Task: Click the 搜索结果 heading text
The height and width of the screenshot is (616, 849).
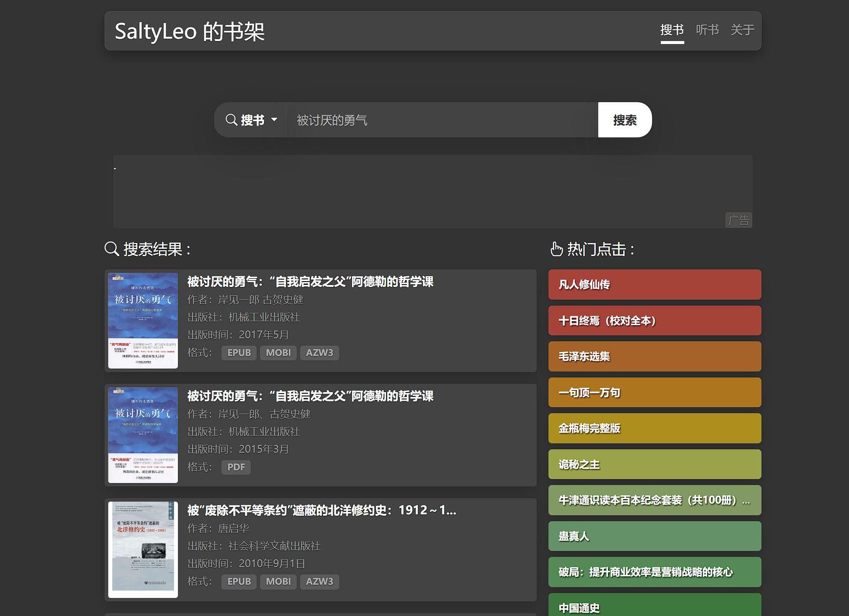Action: pos(157,249)
